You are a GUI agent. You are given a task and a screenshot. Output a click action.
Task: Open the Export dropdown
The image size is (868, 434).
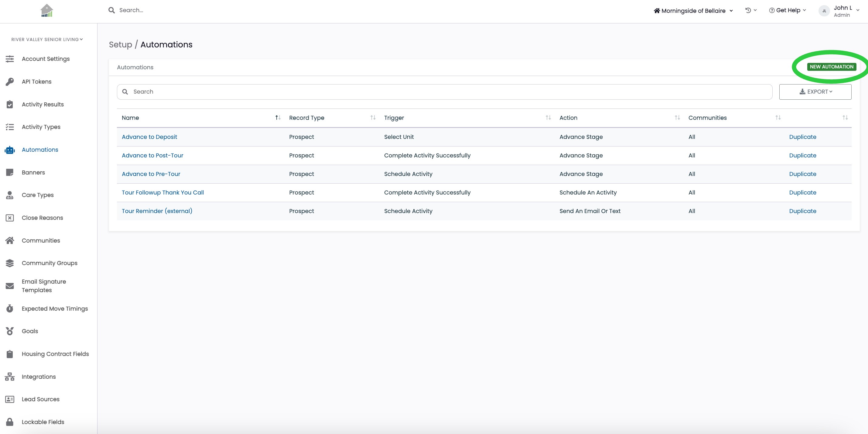815,92
